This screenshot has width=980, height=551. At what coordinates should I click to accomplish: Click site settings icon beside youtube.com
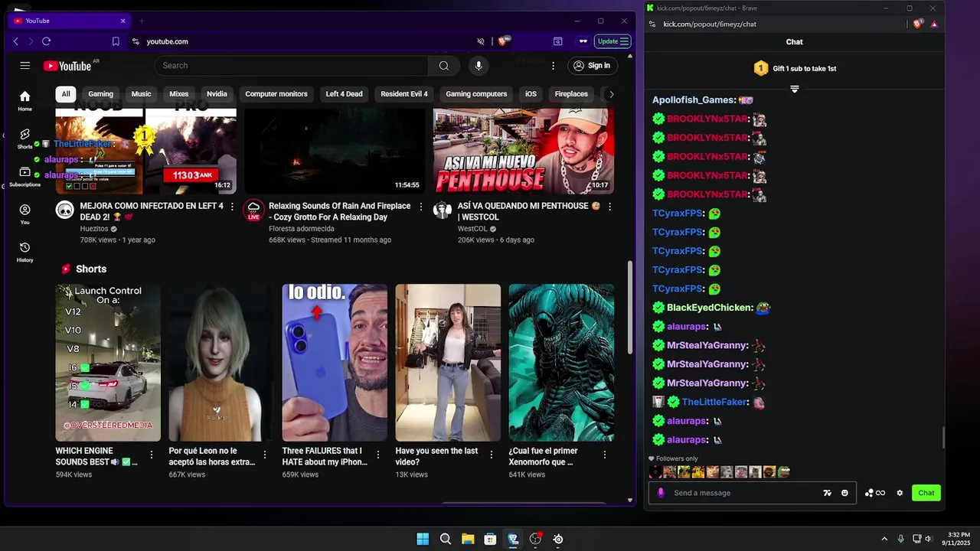(136, 41)
